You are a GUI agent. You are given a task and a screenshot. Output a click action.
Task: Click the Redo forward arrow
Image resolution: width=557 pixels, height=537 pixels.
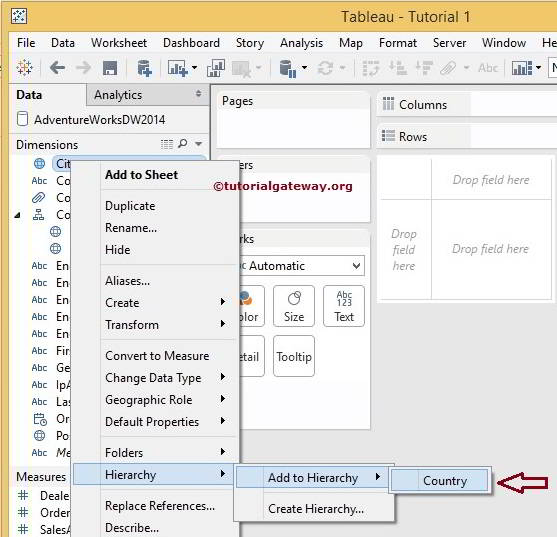(x=83, y=67)
